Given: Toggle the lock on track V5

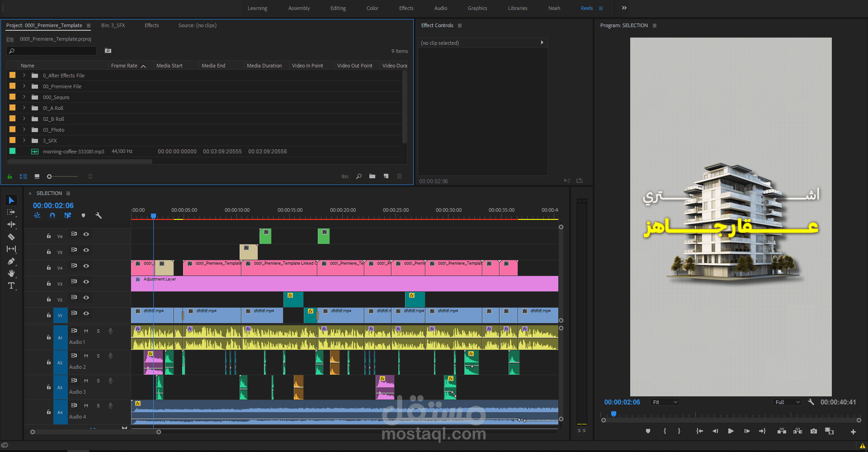Looking at the screenshot, I should [x=49, y=252].
